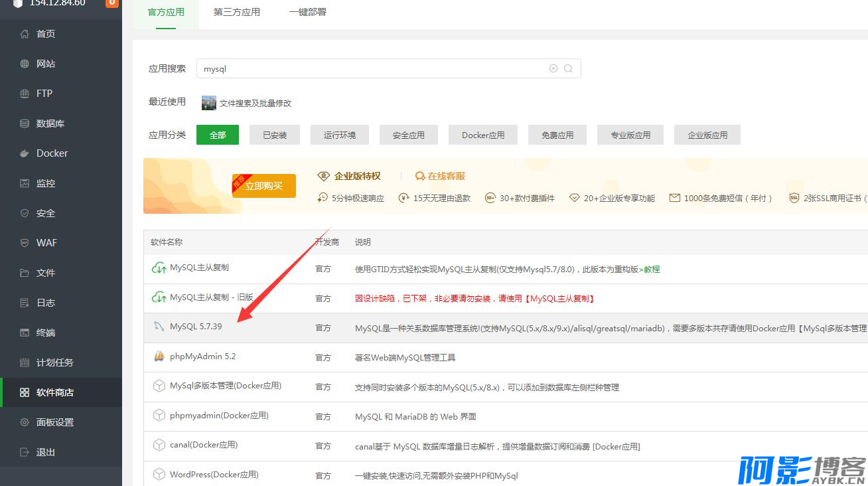Click the phpmyadmin(Docker应用) cube icon

[159, 416]
